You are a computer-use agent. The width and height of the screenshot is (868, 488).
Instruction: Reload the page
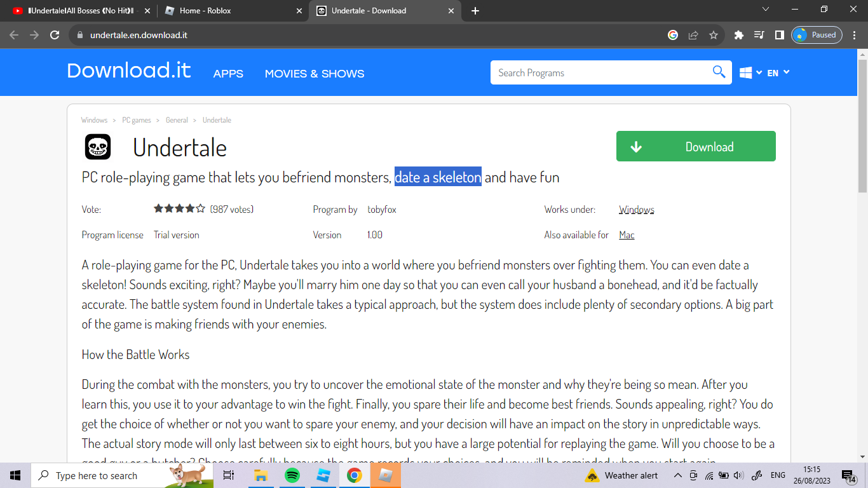55,35
